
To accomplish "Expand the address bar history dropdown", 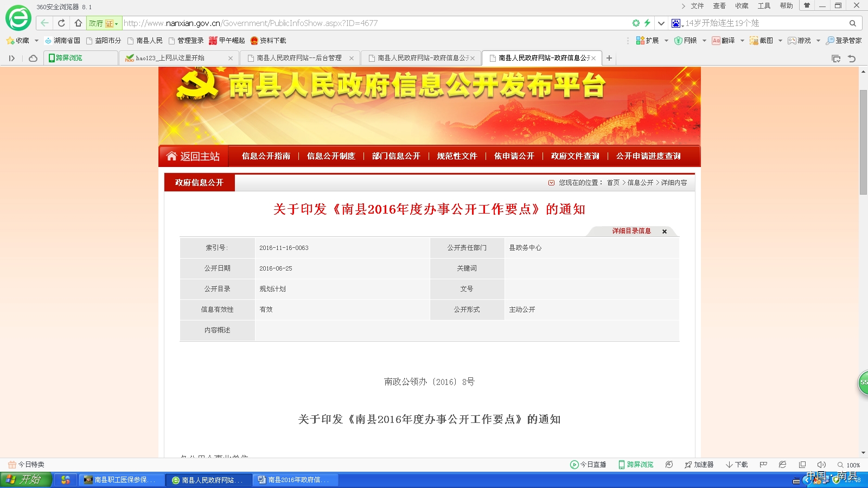I will pyautogui.click(x=661, y=23).
